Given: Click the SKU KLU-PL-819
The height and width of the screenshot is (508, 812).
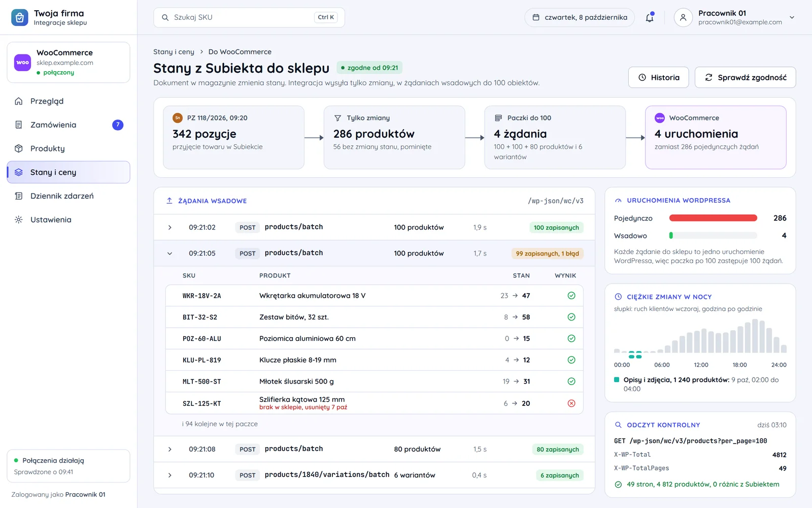Looking at the screenshot, I should point(201,360).
